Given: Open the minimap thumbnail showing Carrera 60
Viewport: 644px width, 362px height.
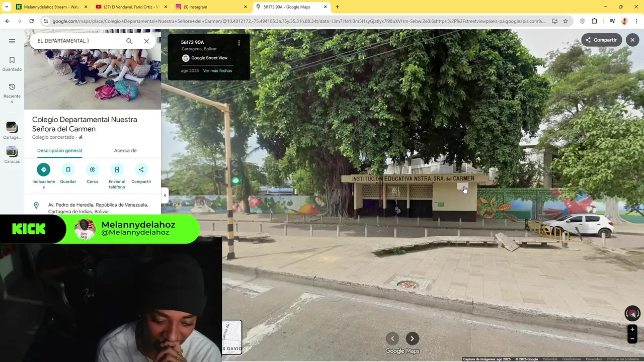Looking at the screenshot, I should point(232,337).
